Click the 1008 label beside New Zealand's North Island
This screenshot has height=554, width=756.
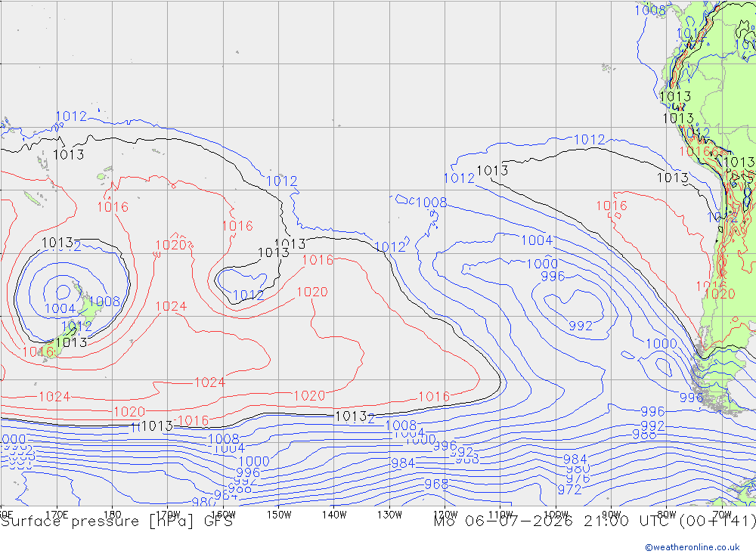[104, 302]
